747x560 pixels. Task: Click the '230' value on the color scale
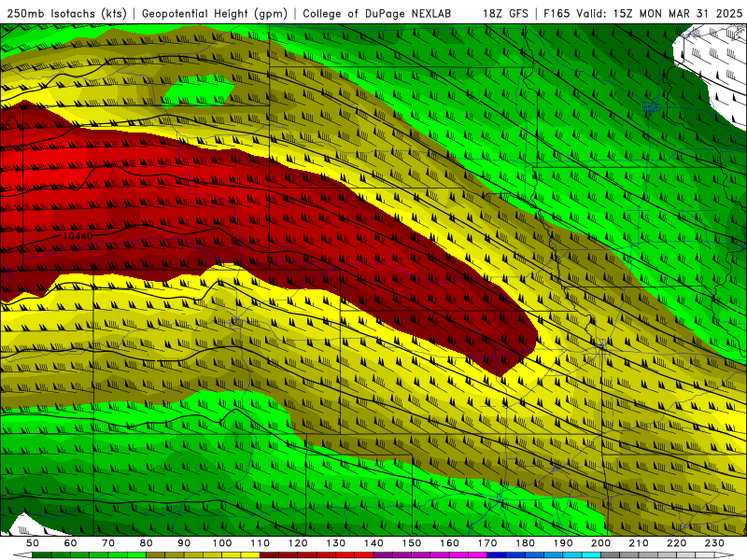[714, 543]
